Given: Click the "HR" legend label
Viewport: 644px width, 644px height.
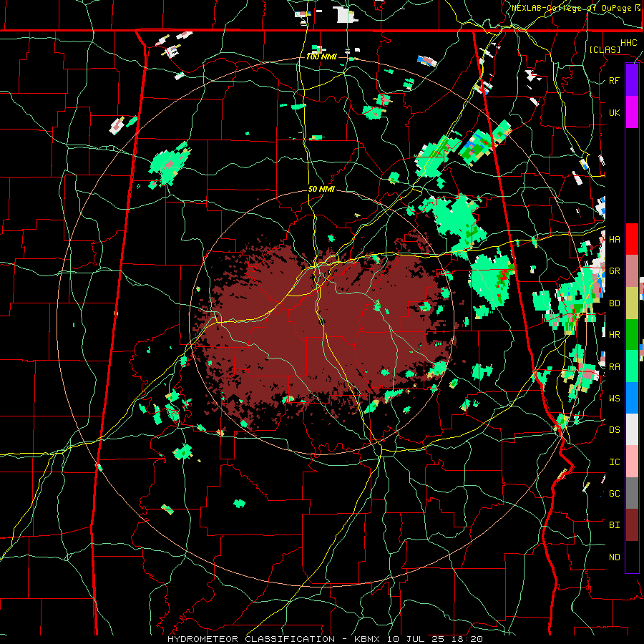Looking at the screenshot, I should pos(614,335).
